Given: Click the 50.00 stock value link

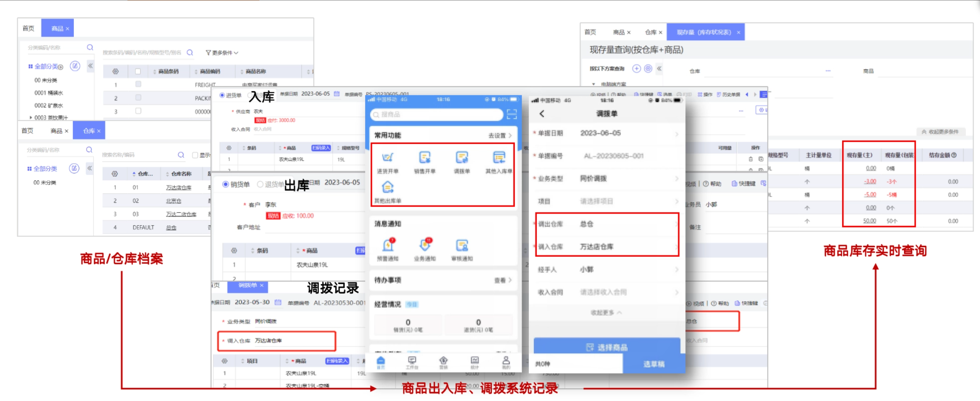Looking at the screenshot, I should [x=870, y=221].
